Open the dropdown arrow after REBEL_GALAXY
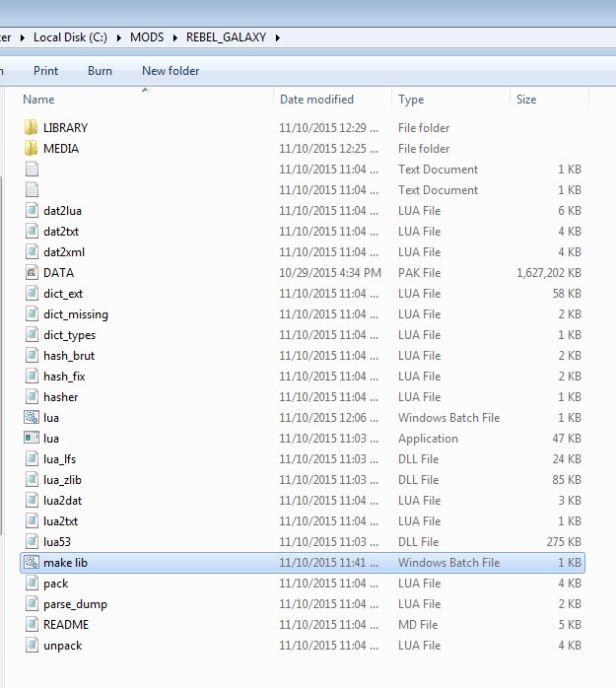 pyautogui.click(x=278, y=37)
